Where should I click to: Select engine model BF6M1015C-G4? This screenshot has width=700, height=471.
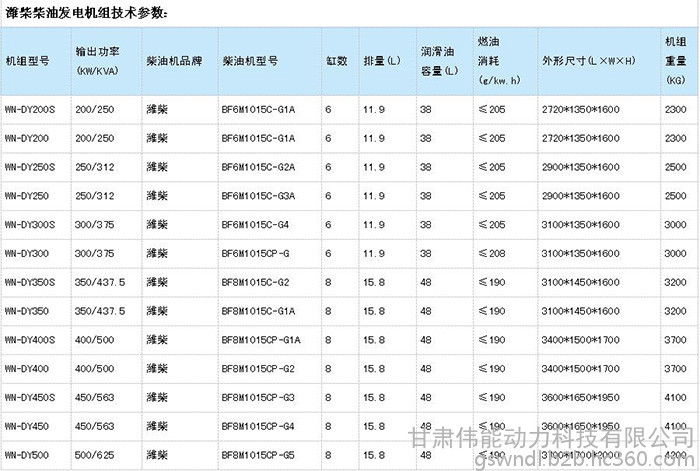pos(255,225)
